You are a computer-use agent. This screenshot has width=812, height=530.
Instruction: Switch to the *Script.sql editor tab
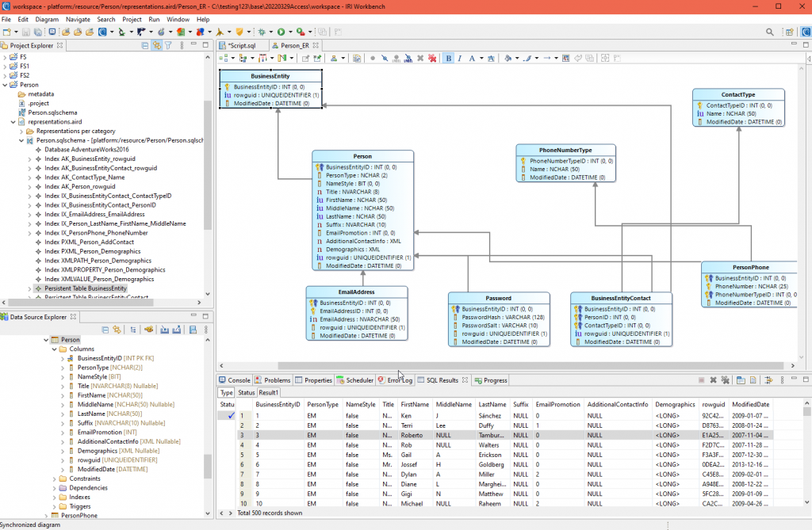[x=241, y=45]
